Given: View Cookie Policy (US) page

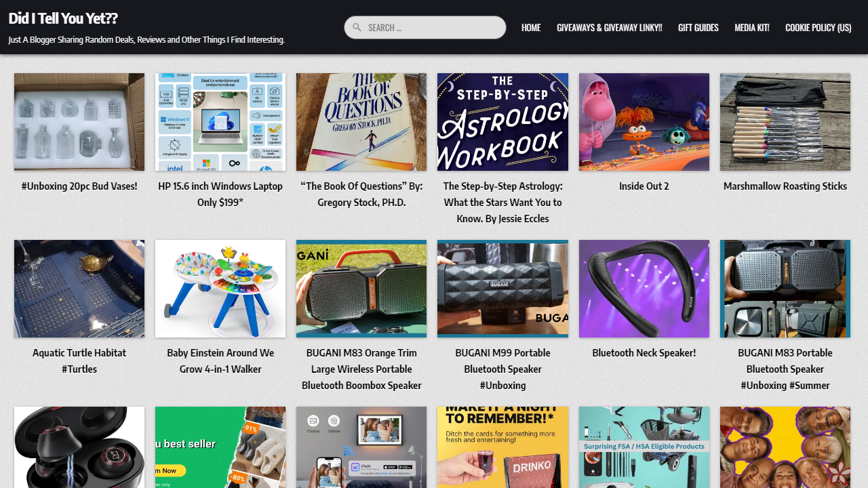Looking at the screenshot, I should pyautogui.click(x=818, y=28).
